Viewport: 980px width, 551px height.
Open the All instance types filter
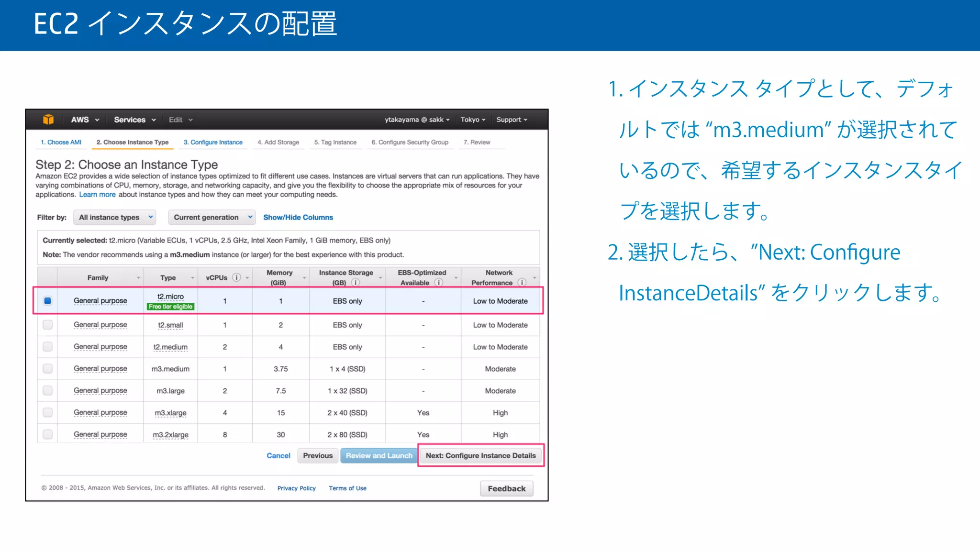(115, 217)
